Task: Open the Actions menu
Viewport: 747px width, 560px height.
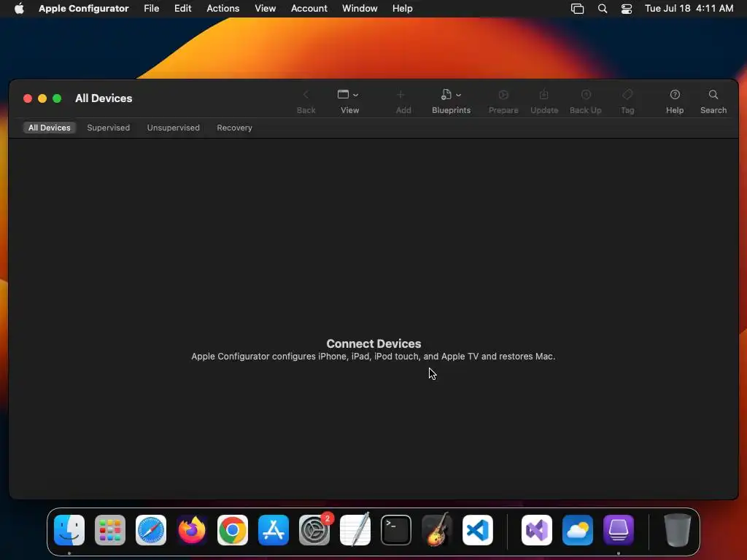Action: (223, 9)
